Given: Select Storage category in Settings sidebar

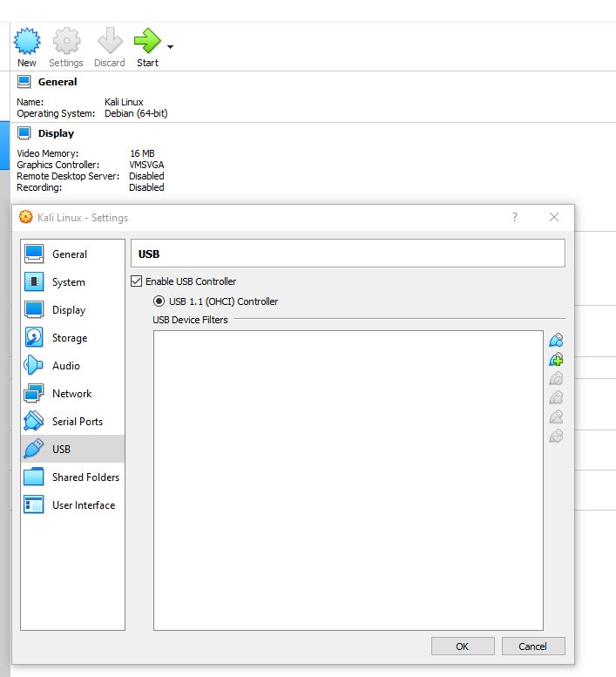Looking at the screenshot, I should (x=72, y=338).
